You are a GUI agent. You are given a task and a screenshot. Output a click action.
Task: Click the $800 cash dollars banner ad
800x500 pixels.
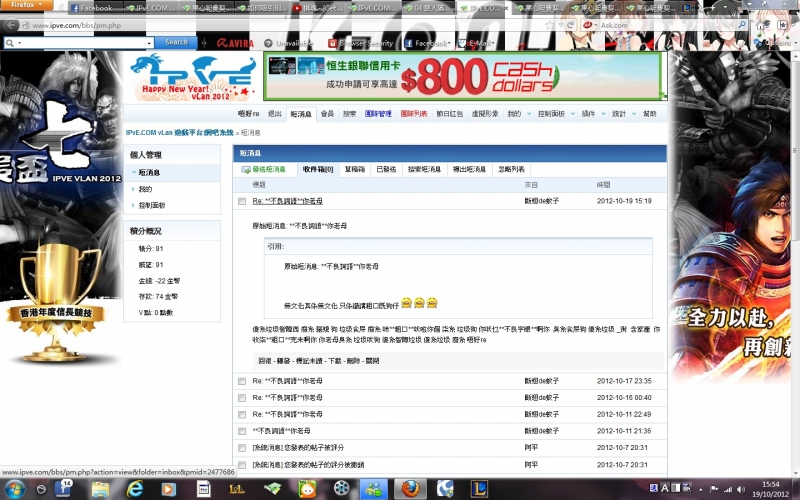click(x=461, y=76)
